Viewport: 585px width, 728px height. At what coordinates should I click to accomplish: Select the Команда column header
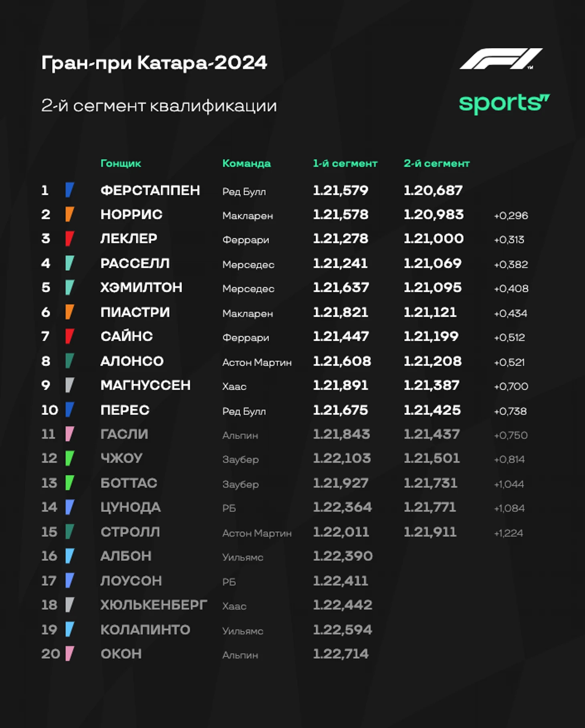(246, 164)
